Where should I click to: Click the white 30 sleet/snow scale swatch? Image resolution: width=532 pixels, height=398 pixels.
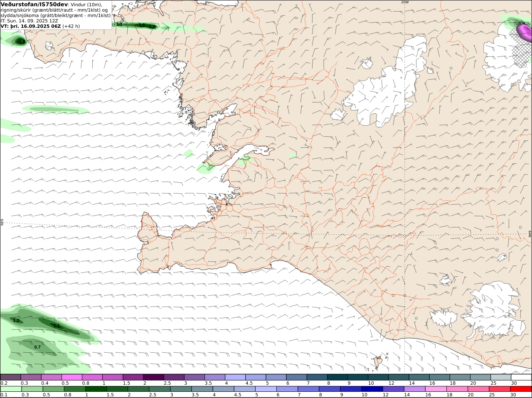pos(522,377)
